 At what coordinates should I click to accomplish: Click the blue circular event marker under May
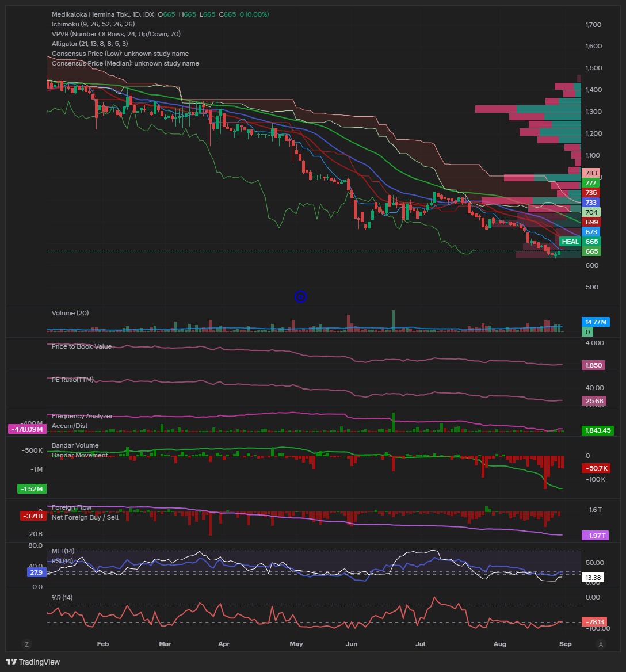300,296
